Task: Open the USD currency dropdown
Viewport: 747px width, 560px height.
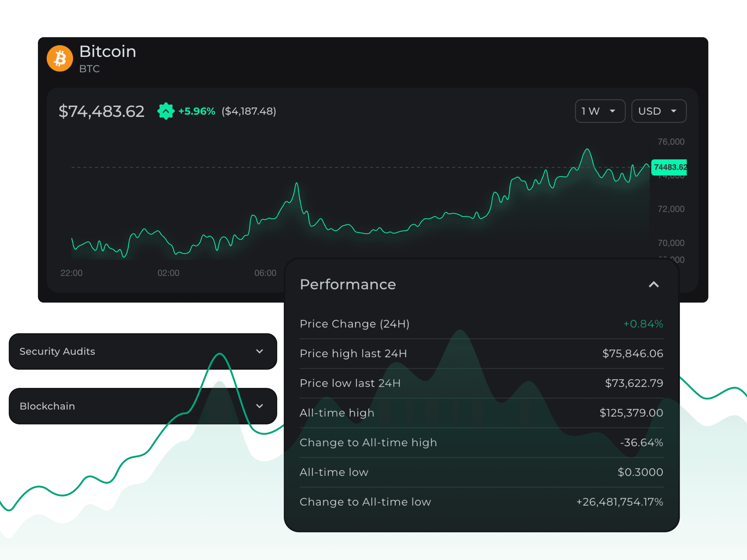Action: coord(659,111)
